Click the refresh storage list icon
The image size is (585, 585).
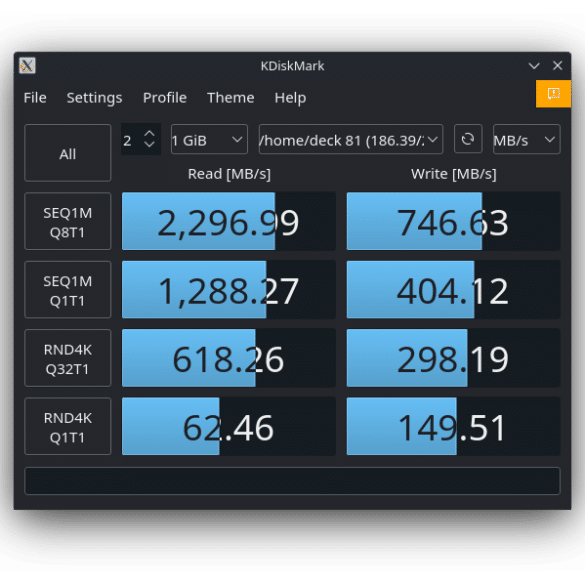pos(468,139)
